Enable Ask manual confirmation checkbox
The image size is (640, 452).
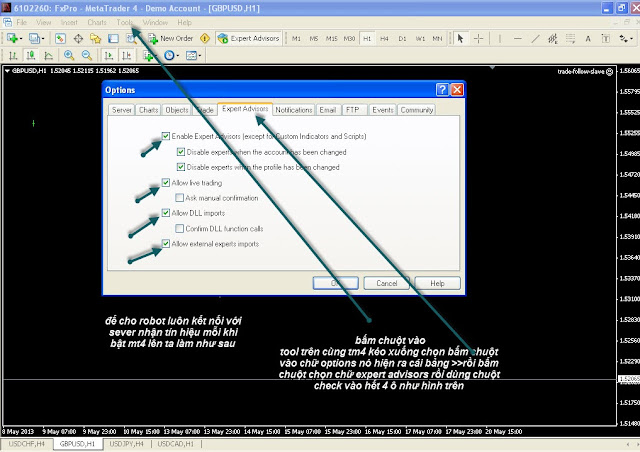point(179,198)
